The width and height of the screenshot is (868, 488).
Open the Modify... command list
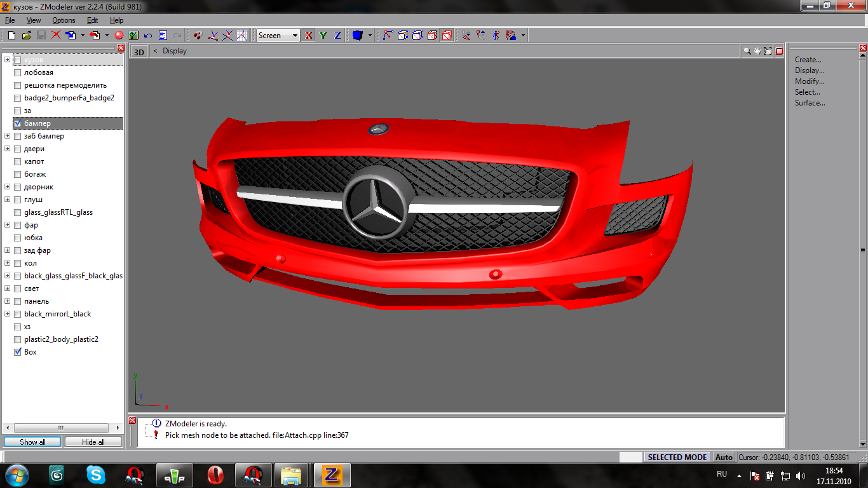coord(810,81)
